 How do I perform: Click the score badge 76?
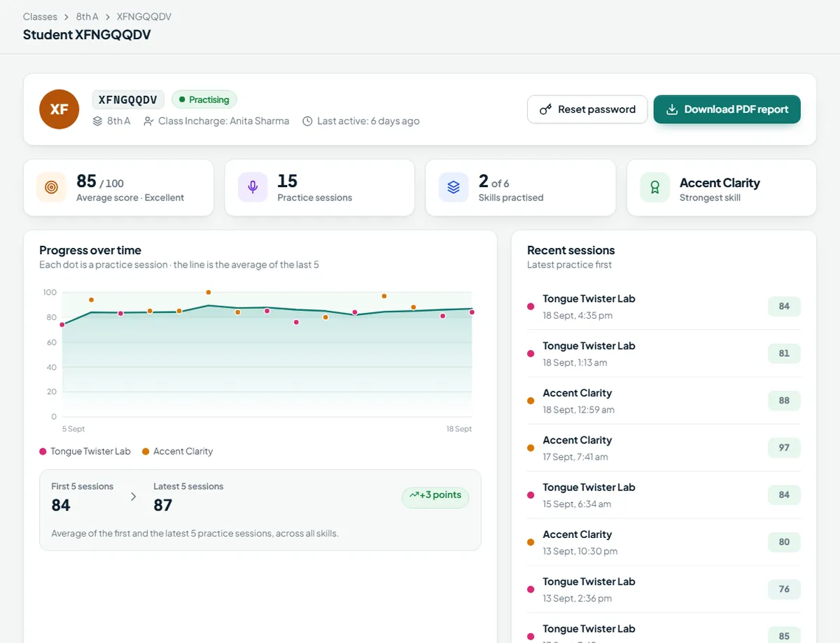[784, 589]
